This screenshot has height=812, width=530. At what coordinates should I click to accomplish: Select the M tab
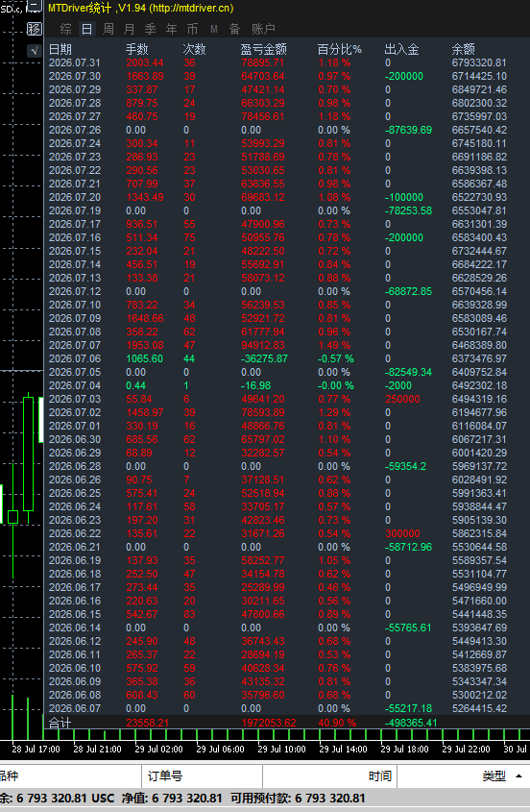pos(214,29)
